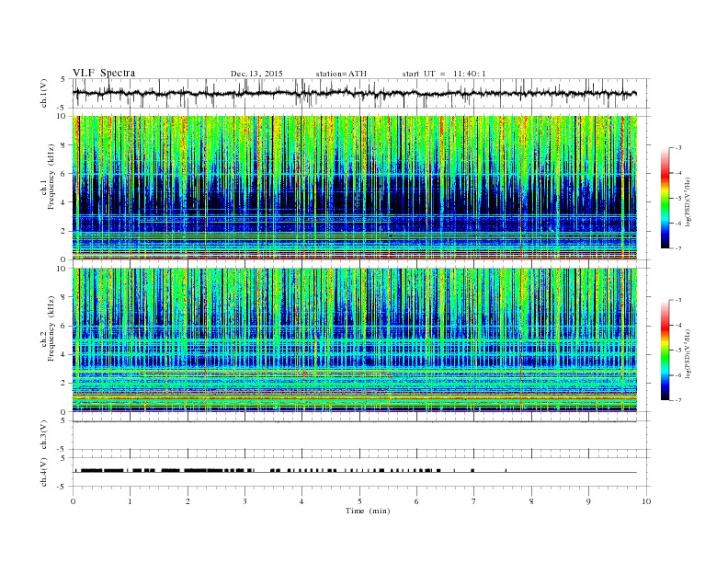Click the "7" tick on the time axis
The image size is (728, 563).
click(473, 501)
